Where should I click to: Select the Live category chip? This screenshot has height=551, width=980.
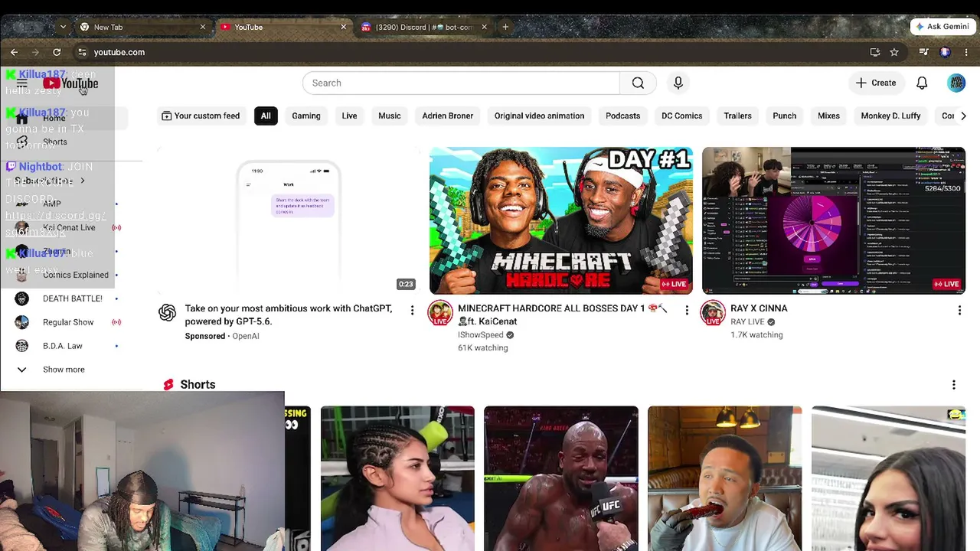click(349, 116)
